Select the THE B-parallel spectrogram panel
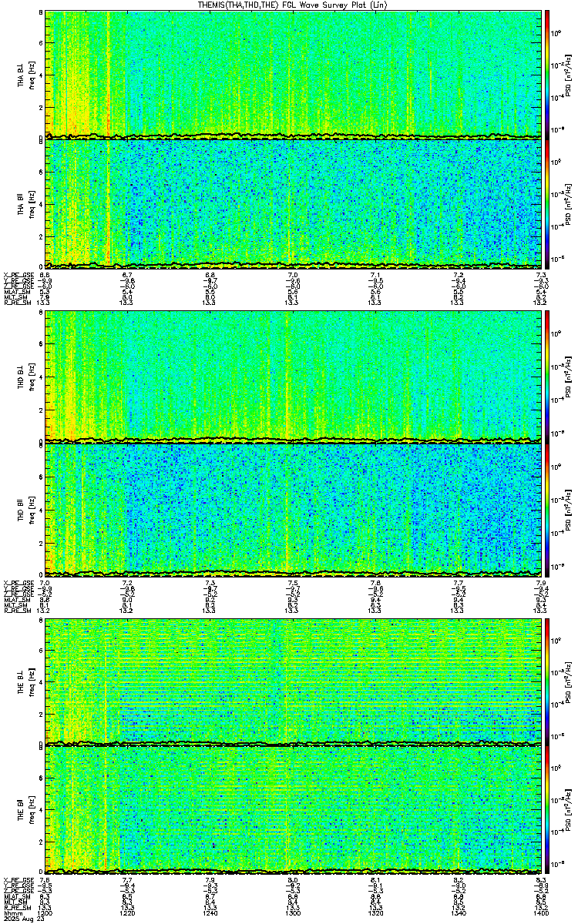This screenshot has width=578, height=924. click(x=293, y=810)
